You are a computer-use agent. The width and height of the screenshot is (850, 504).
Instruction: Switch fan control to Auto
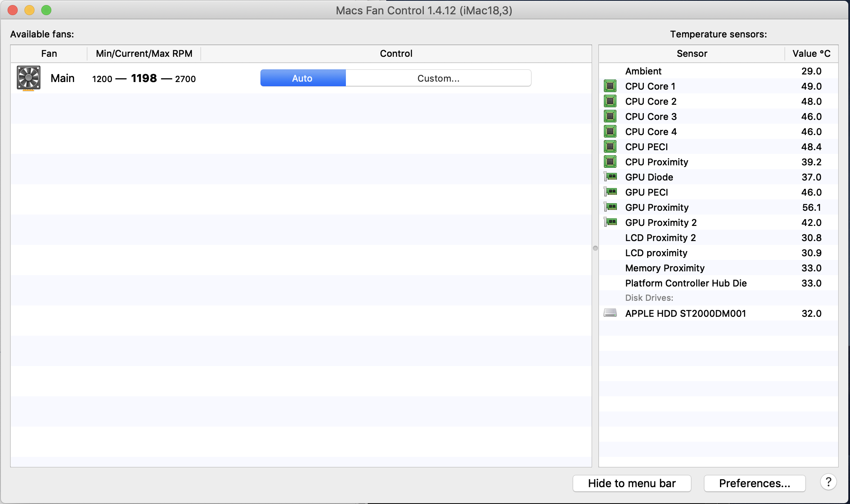tap(303, 78)
